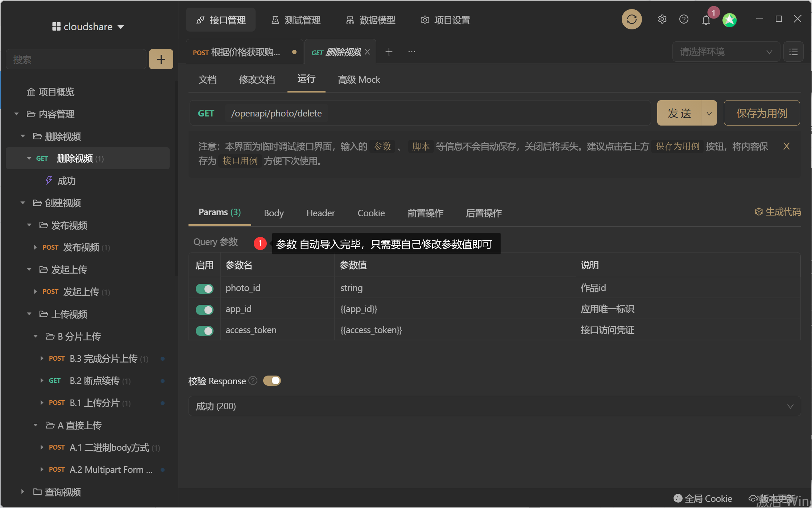The height and width of the screenshot is (508, 812).
Task: Click the 搜索 search field
Action: (x=76, y=59)
